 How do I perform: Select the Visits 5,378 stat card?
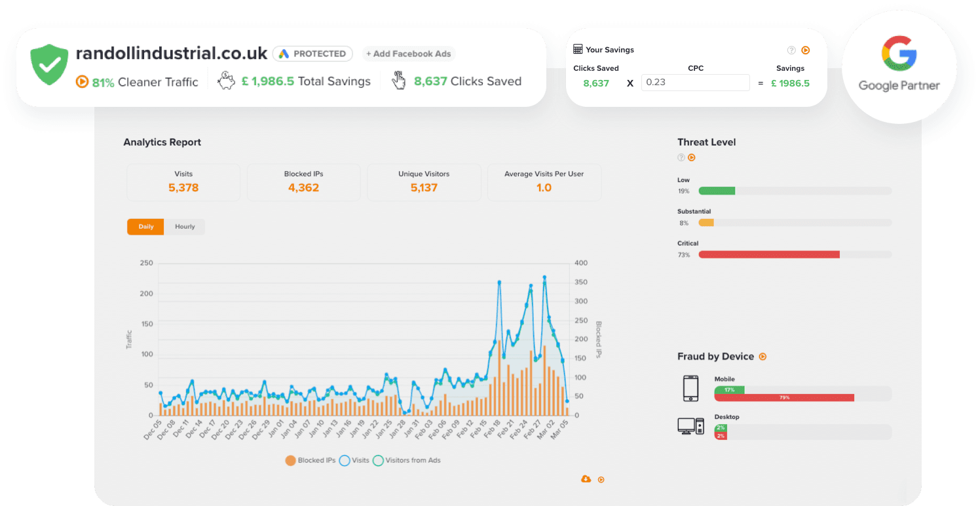183,182
